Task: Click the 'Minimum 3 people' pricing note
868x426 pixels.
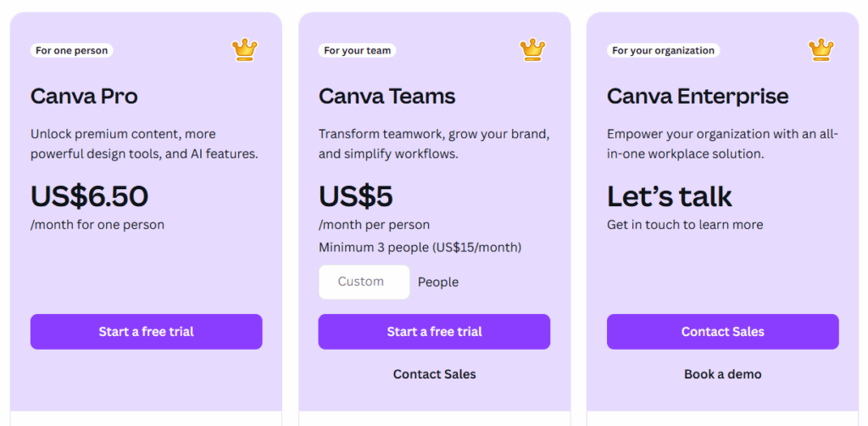Action: (420, 248)
